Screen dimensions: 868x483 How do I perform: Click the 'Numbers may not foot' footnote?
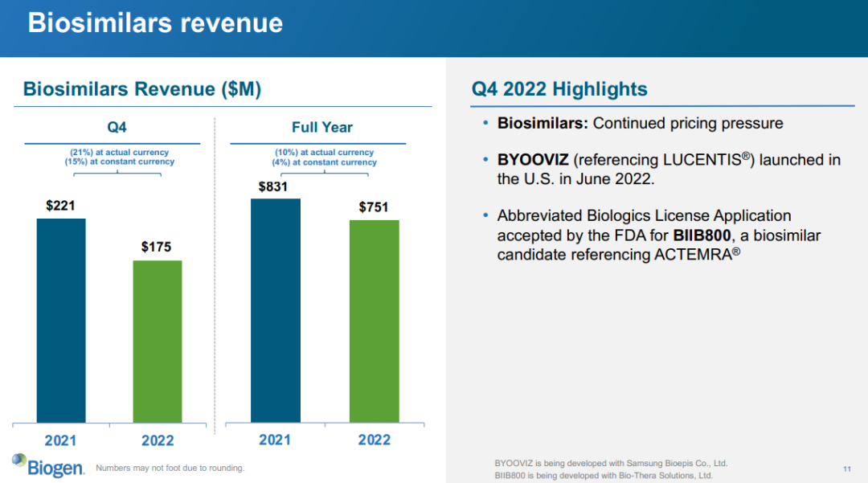coord(170,468)
